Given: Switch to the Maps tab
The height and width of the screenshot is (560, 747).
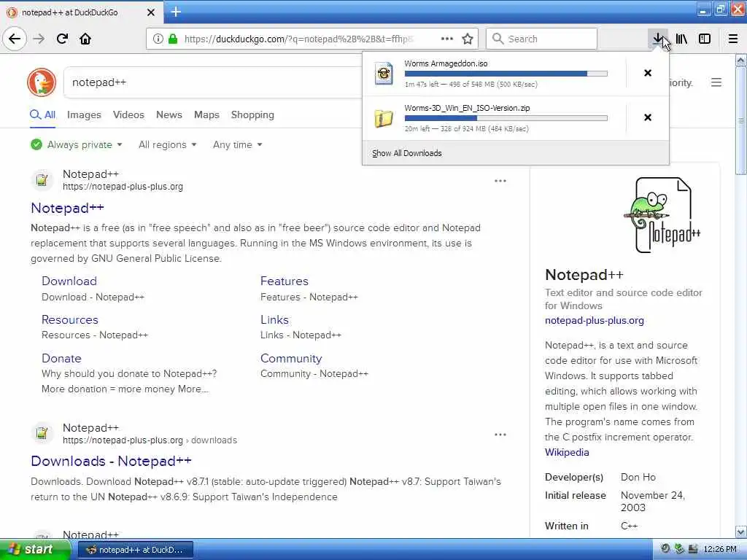Looking at the screenshot, I should click(206, 114).
